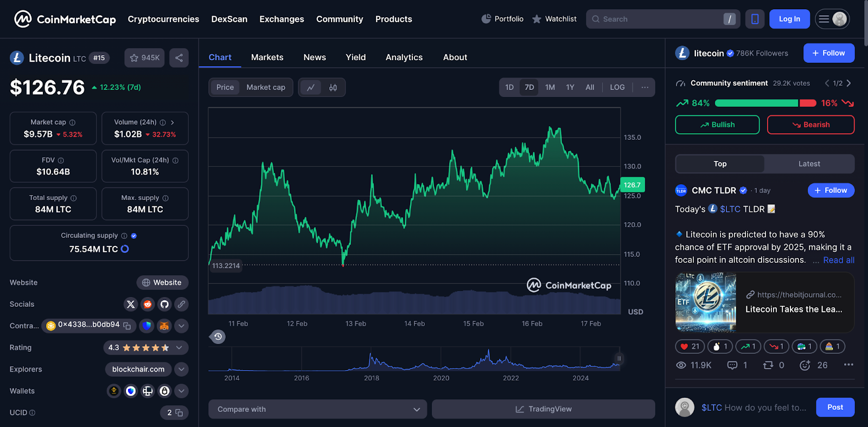Expand Volume (24h) details arrow
The height and width of the screenshot is (427, 868).
click(x=173, y=122)
